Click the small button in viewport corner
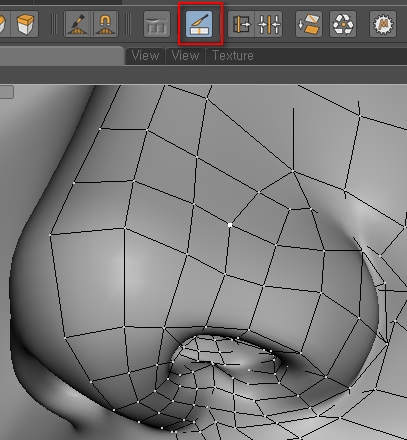Screen dimensions: 407x440 click(x=6, y=92)
